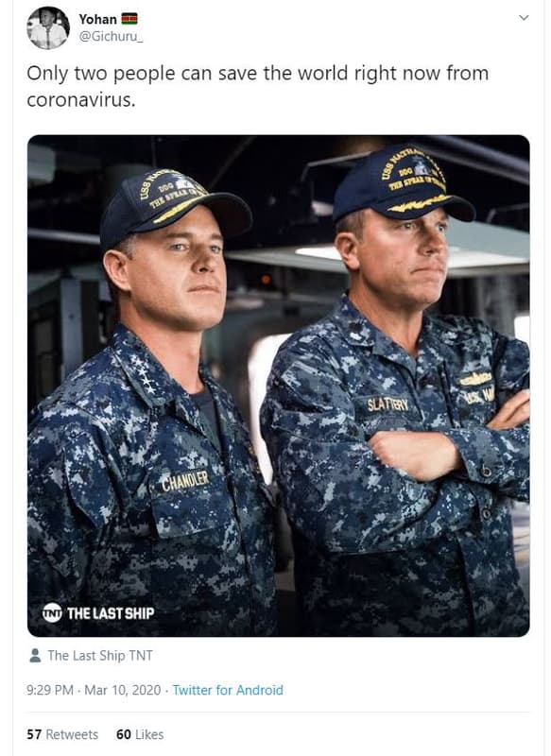Image resolution: width=551 pixels, height=756 pixels.
Task: Click the tweet text about coronavirus
Action: pyautogui.click(x=258, y=86)
